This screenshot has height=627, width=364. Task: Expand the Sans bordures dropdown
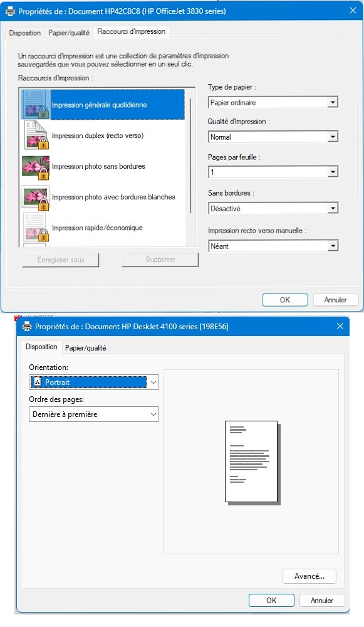pos(273,208)
